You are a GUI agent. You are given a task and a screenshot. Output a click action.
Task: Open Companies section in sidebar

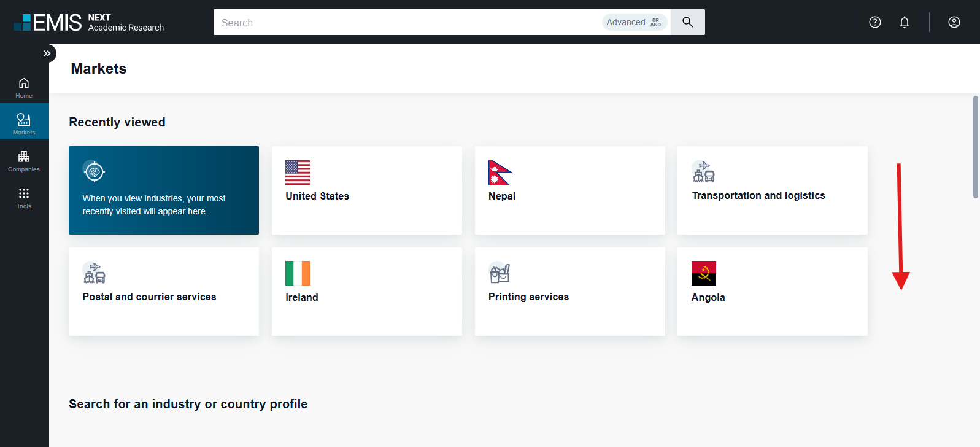(24, 161)
